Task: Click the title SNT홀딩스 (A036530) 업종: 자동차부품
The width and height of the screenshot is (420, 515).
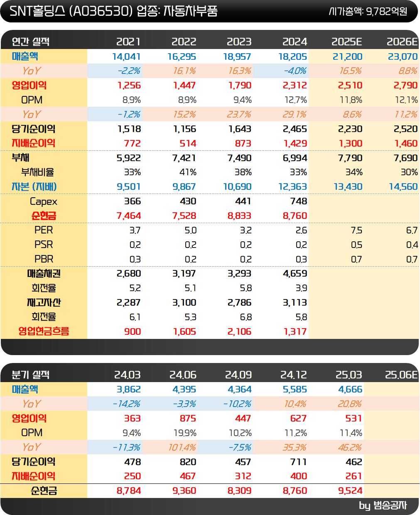Action: point(113,11)
